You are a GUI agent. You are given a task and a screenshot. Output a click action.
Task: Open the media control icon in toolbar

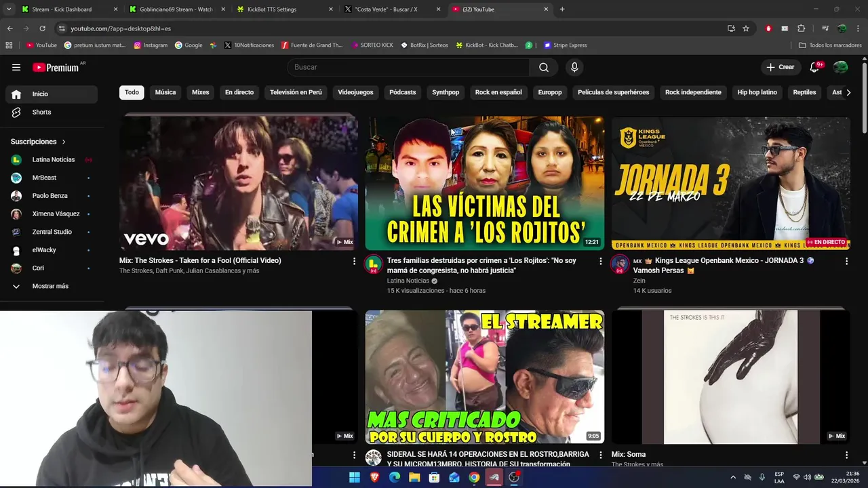[x=825, y=28]
